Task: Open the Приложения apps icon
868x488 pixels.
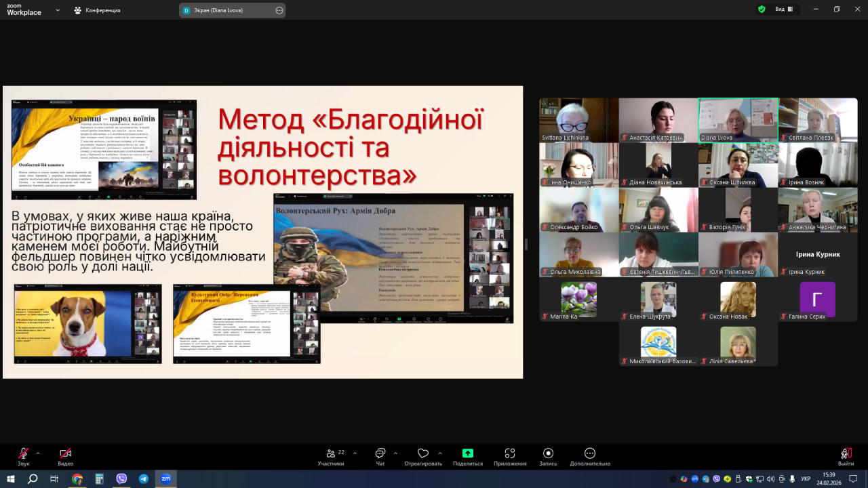Action: [x=510, y=454]
